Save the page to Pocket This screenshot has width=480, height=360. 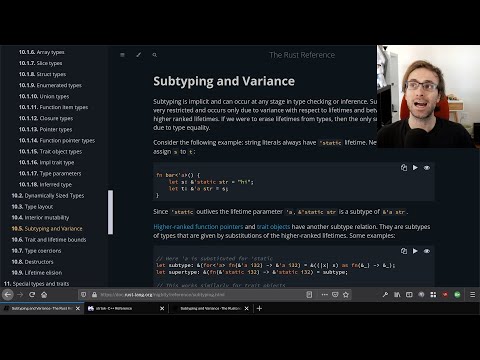click(x=335, y=295)
